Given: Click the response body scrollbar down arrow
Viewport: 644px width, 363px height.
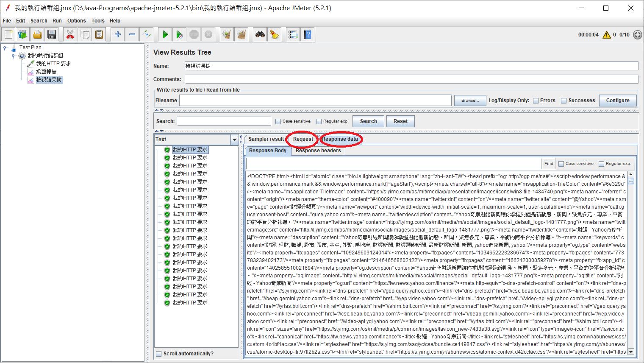Looking at the screenshot, I should [631, 352].
